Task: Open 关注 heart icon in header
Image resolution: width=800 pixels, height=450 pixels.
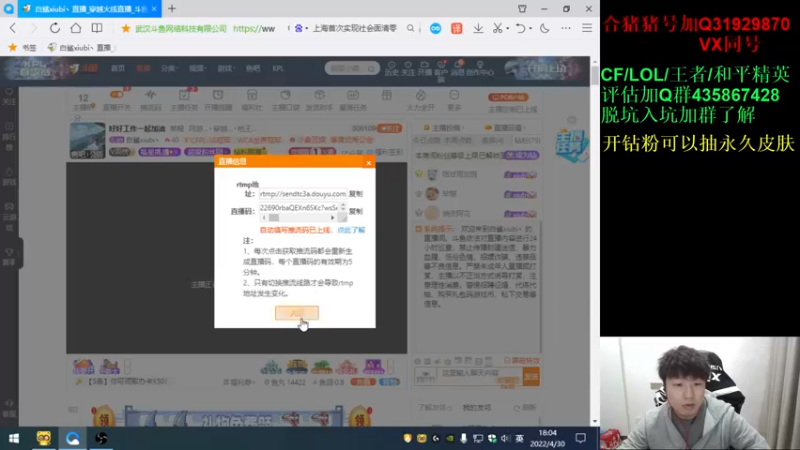Action: [408, 69]
